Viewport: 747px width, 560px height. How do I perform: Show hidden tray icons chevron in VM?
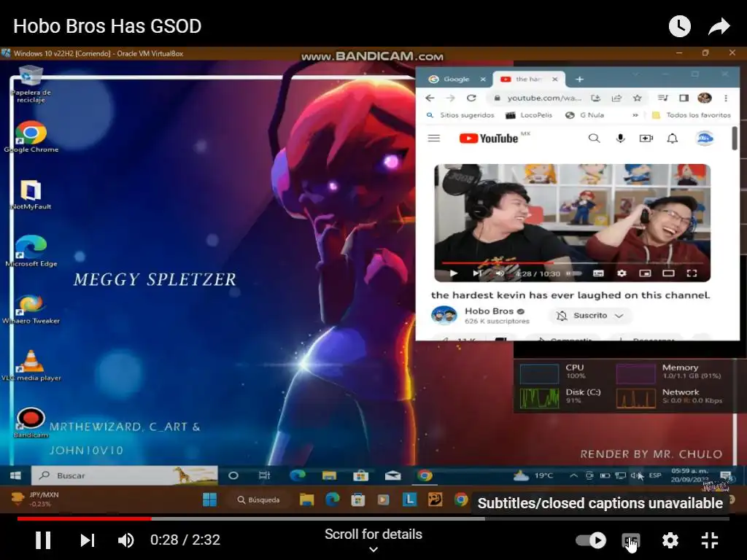tap(573, 475)
